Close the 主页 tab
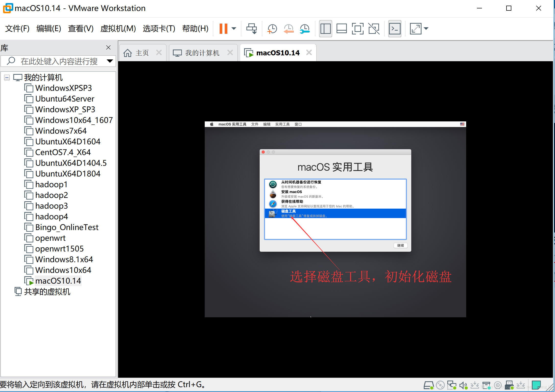The image size is (555, 392). [159, 53]
